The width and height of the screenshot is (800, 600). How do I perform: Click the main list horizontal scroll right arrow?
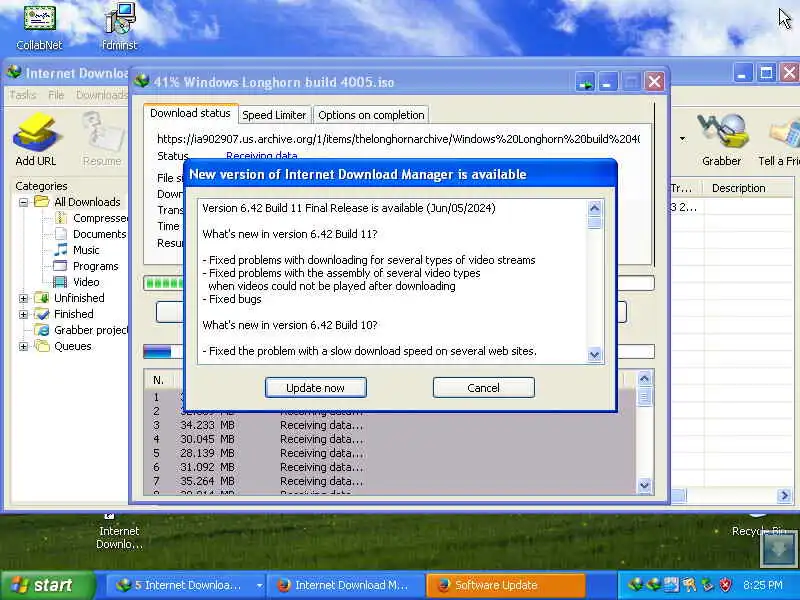(x=784, y=495)
